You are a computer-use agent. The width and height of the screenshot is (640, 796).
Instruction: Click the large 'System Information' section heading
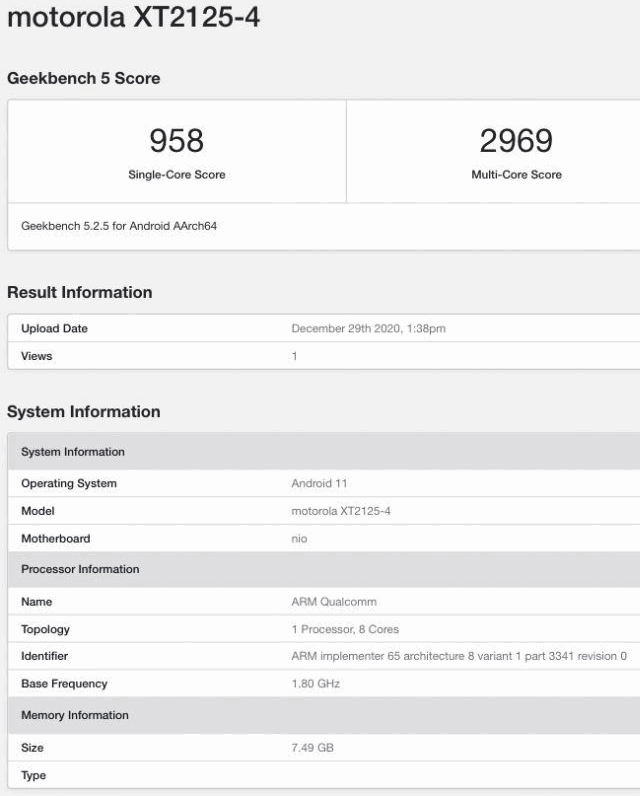(84, 412)
